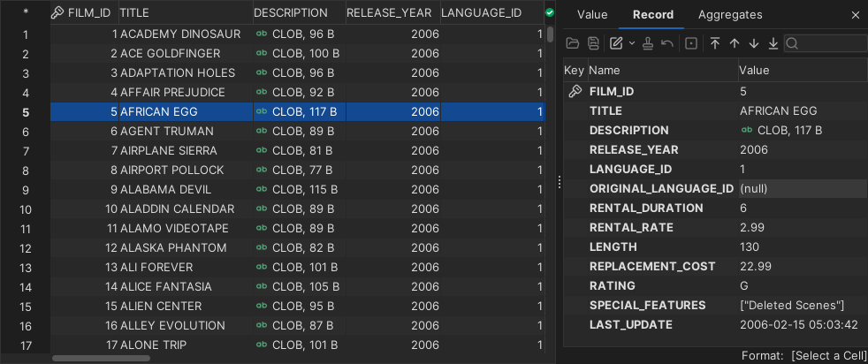This screenshot has height=364, width=868.
Task: Click the save to file icon
Action: click(x=593, y=43)
